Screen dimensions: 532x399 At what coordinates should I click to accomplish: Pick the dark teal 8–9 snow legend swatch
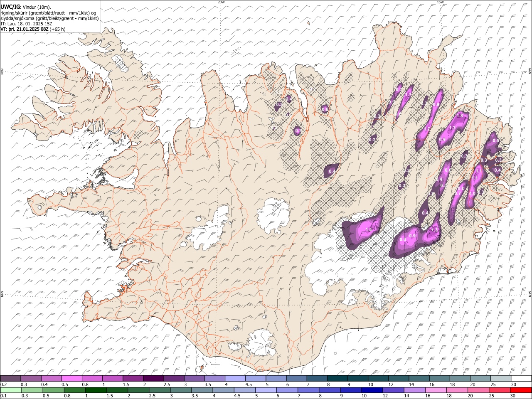click(337, 379)
